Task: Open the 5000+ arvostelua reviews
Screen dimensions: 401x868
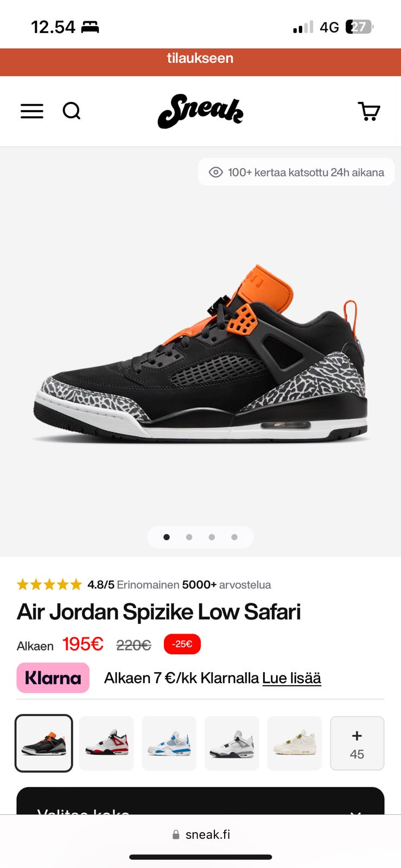Action: 226,585
